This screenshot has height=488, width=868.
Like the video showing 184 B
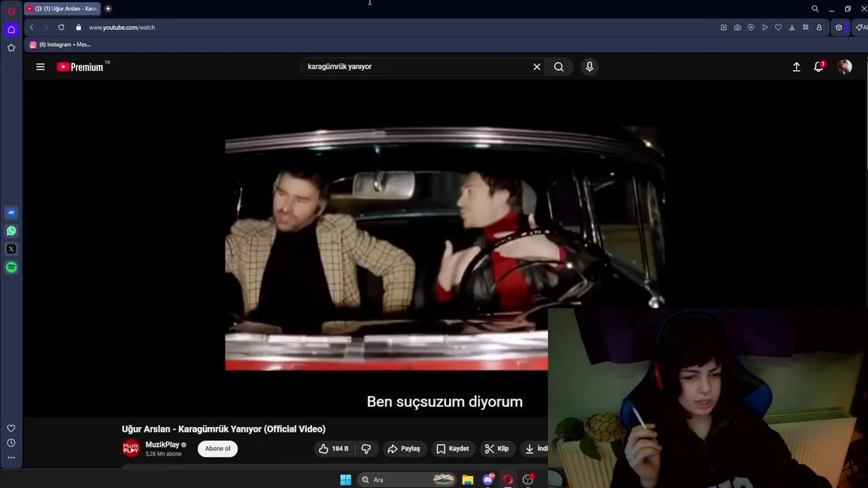[334, 449]
